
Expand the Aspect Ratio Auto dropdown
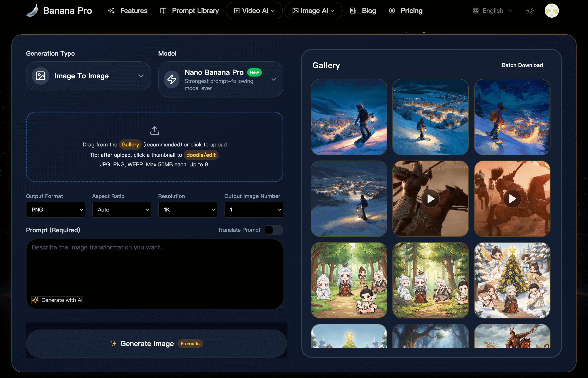pos(122,209)
